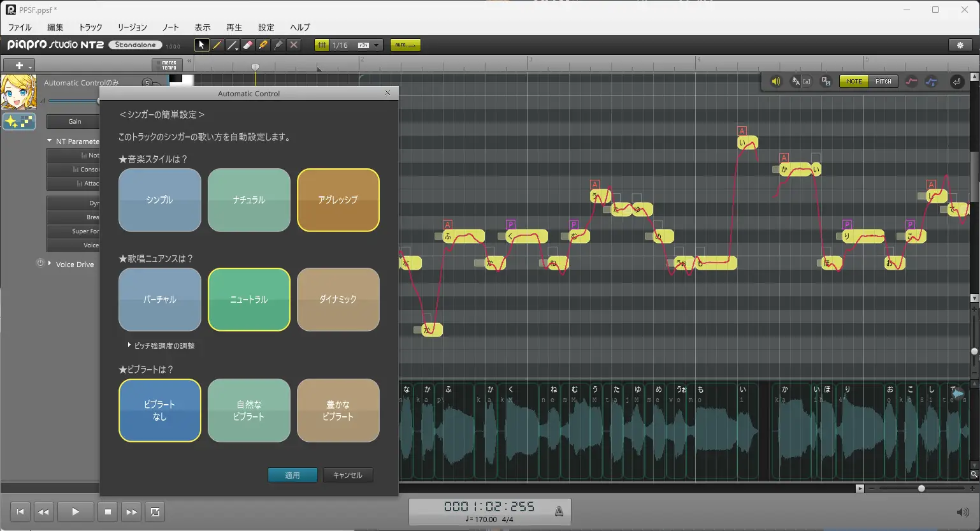Screen dimensions: 980x531
Task: Toggle the quantize grid icon
Action: (322, 45)
